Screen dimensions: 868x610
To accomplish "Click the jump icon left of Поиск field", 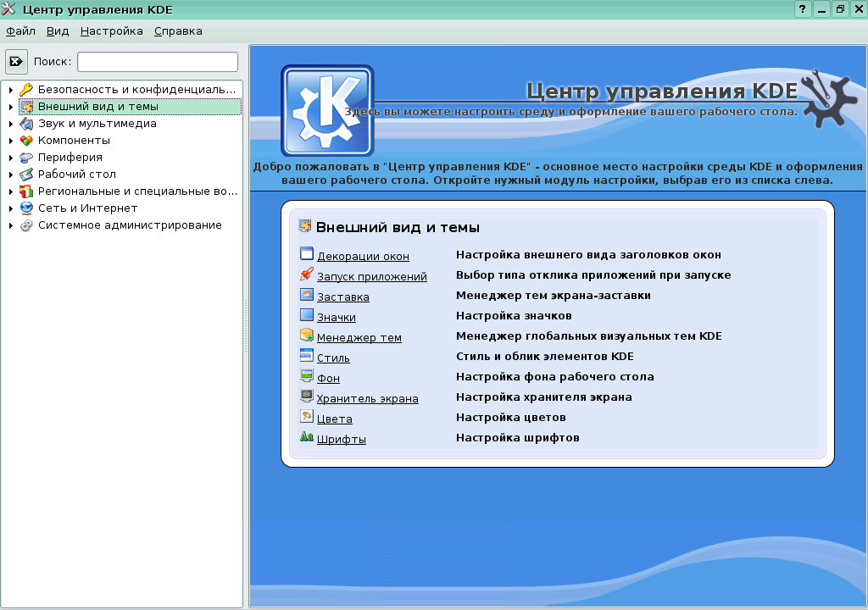I will pyautogui.click(x=16, y=60).
